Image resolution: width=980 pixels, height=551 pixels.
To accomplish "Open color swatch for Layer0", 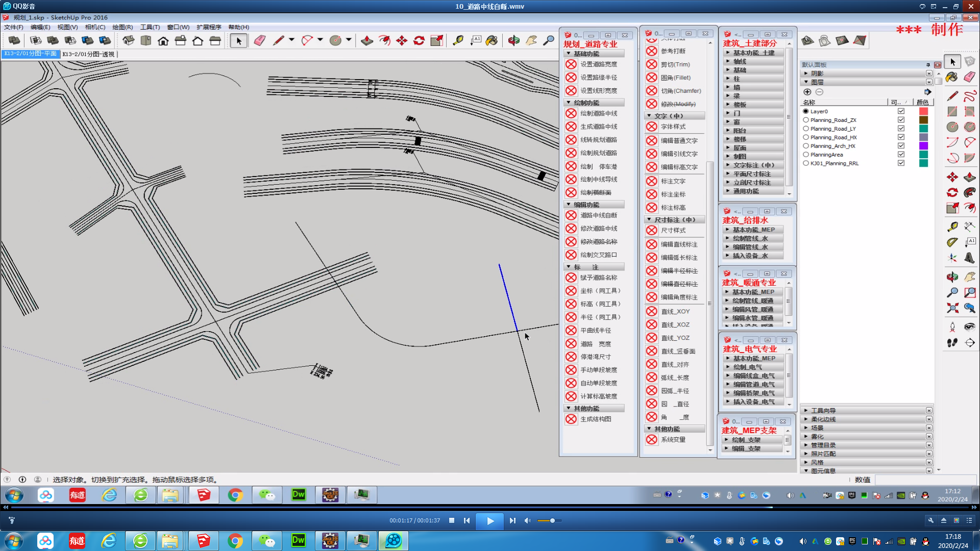I will tap(923, 111).
